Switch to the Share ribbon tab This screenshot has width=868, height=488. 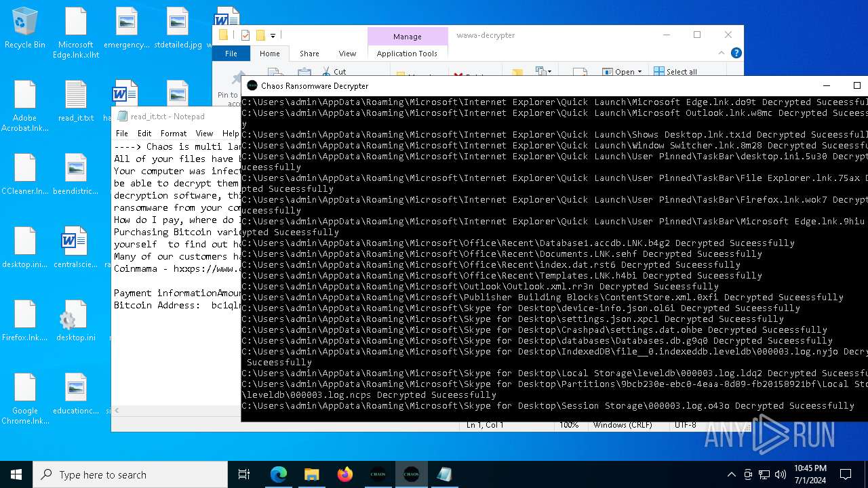click(309, 54)
